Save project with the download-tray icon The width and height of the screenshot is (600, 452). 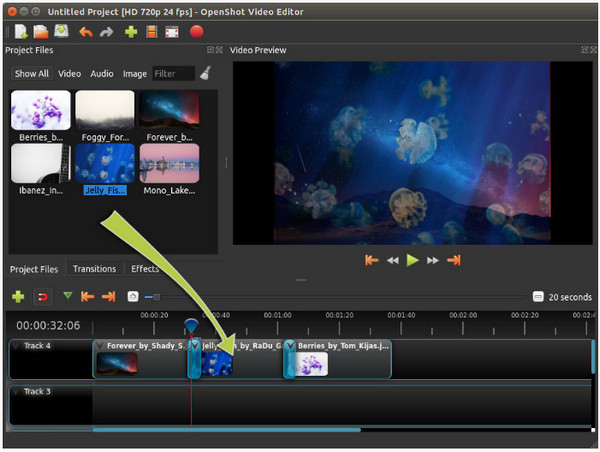(61, 31)
